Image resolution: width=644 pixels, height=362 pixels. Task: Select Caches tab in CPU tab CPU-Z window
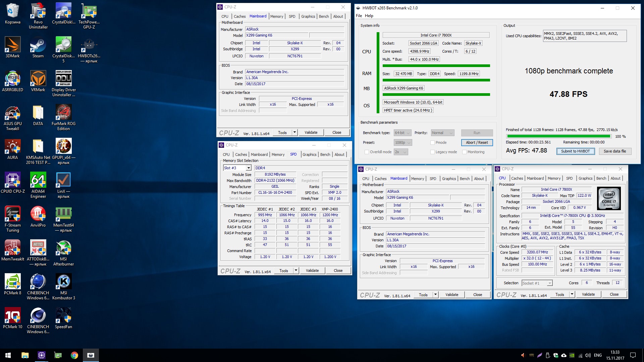click(517, 178)
